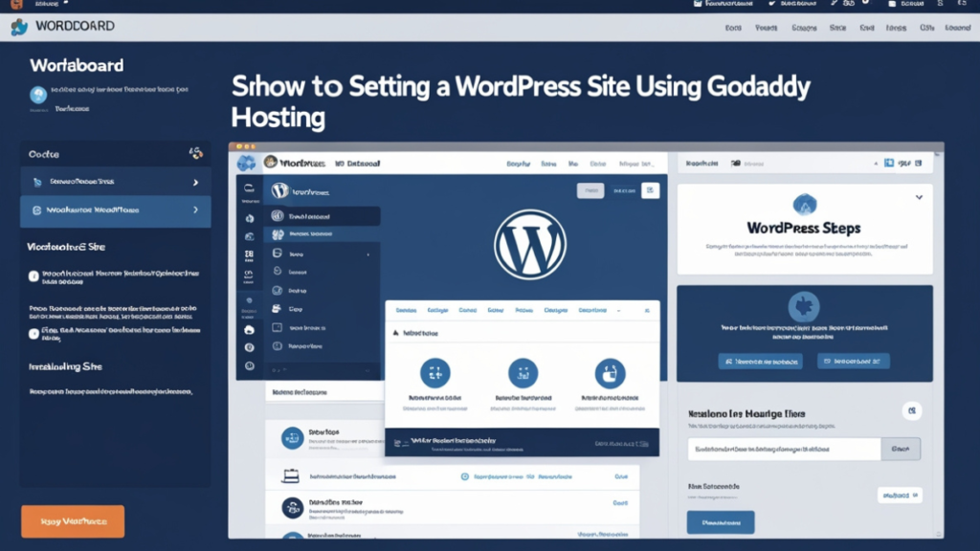Select the lighter highlighted row in WordPress menu

(x=322, y=233)
